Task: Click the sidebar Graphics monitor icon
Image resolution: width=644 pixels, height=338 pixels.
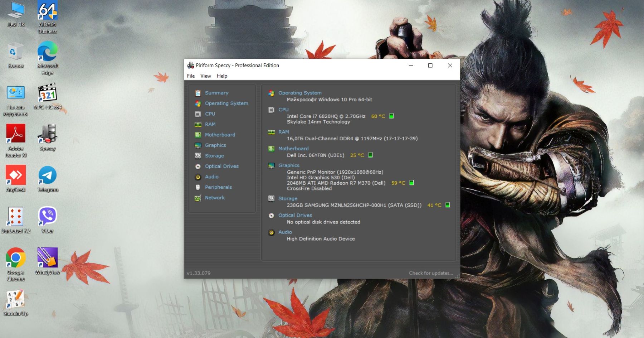Action: (x=198, y=145)
